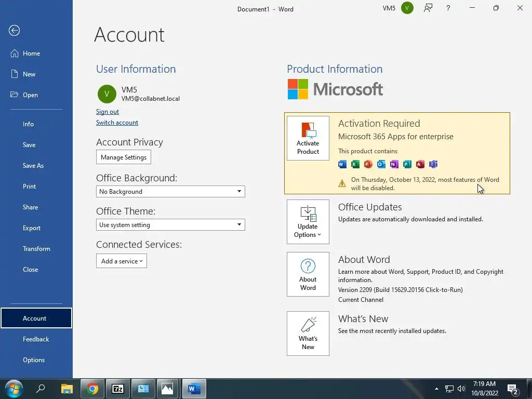
Task: Click the Microsoft 365 Apps for enterprise text
Action: point(395,137)
